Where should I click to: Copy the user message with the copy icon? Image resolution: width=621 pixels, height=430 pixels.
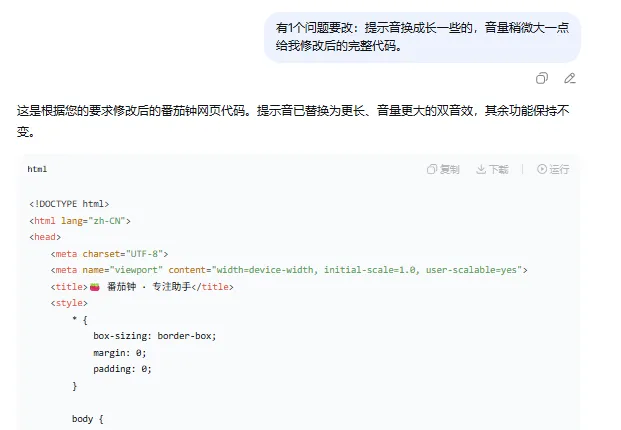coord(542,78)
